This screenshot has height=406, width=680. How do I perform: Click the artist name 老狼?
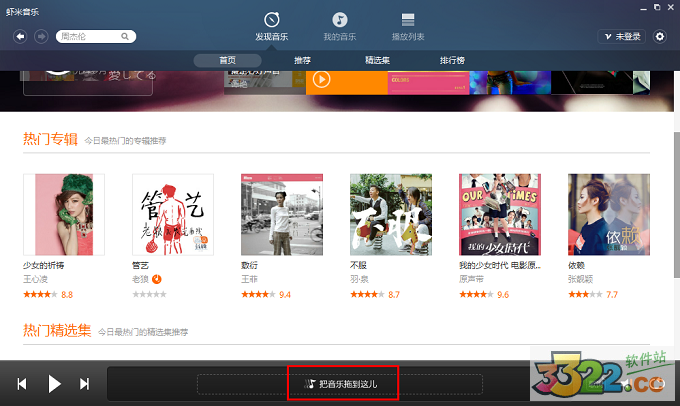tap(141, 279)
